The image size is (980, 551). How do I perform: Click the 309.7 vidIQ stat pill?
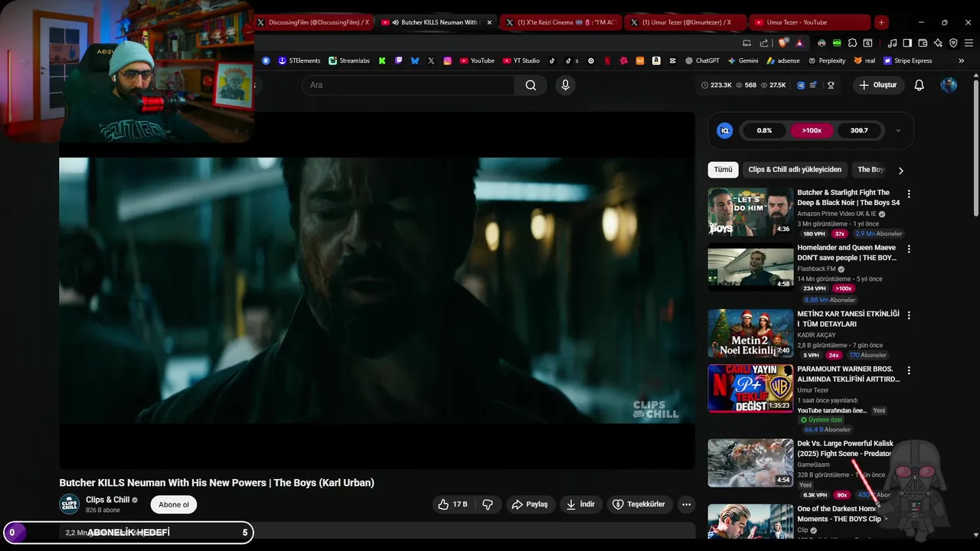point(859,131)
